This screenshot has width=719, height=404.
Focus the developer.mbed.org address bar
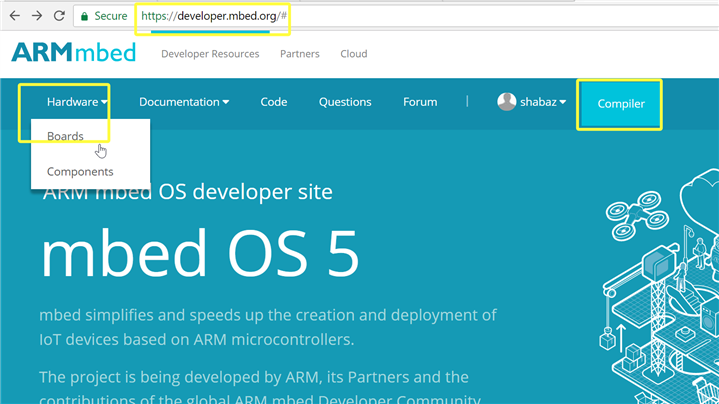[x=210, y=16]
